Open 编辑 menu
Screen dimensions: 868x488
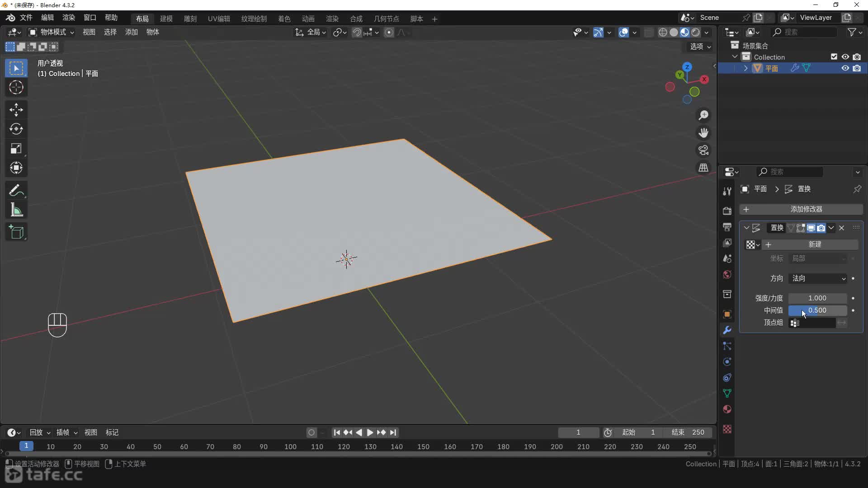click(x=47, y=18)
